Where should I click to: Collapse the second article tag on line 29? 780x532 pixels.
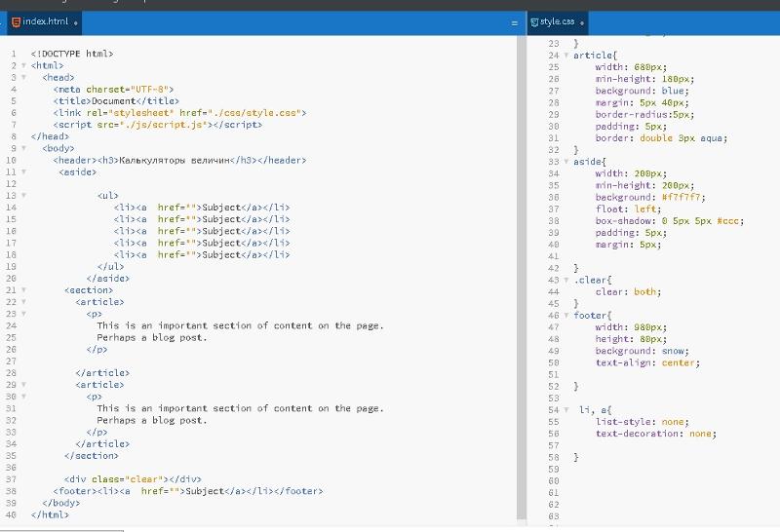pyautogui.click(x=23, y=384)
